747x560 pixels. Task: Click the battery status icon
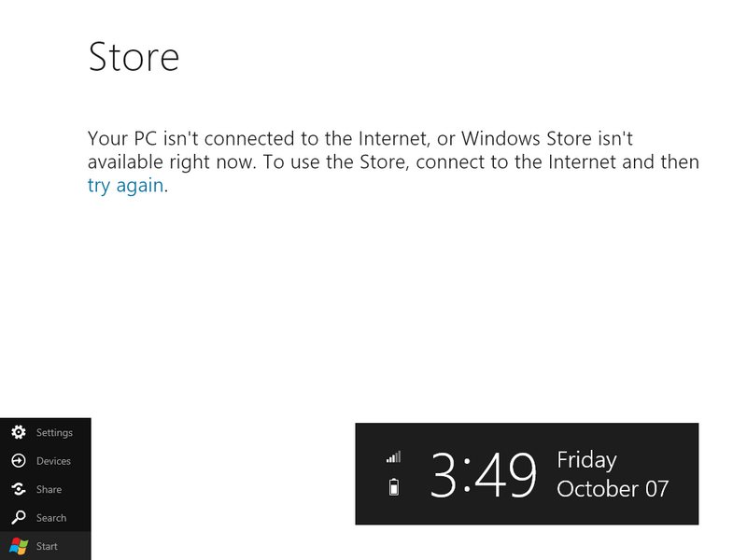(393, 486)
